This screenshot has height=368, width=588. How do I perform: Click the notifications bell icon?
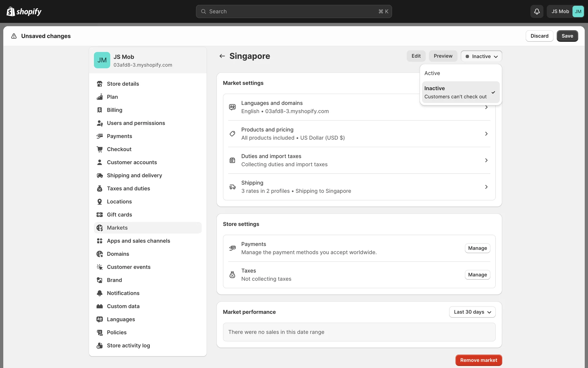[x=537, y=11]
